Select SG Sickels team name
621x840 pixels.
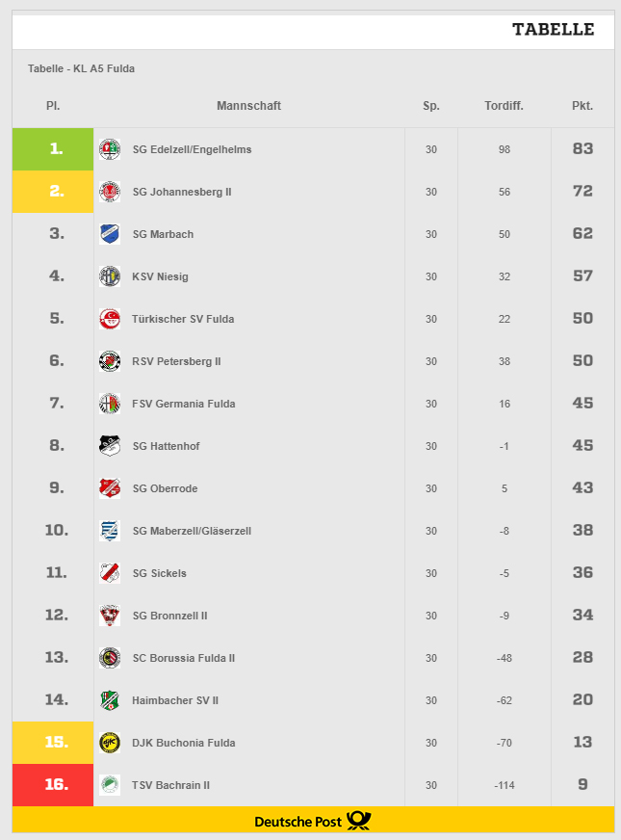click(160, 573)
